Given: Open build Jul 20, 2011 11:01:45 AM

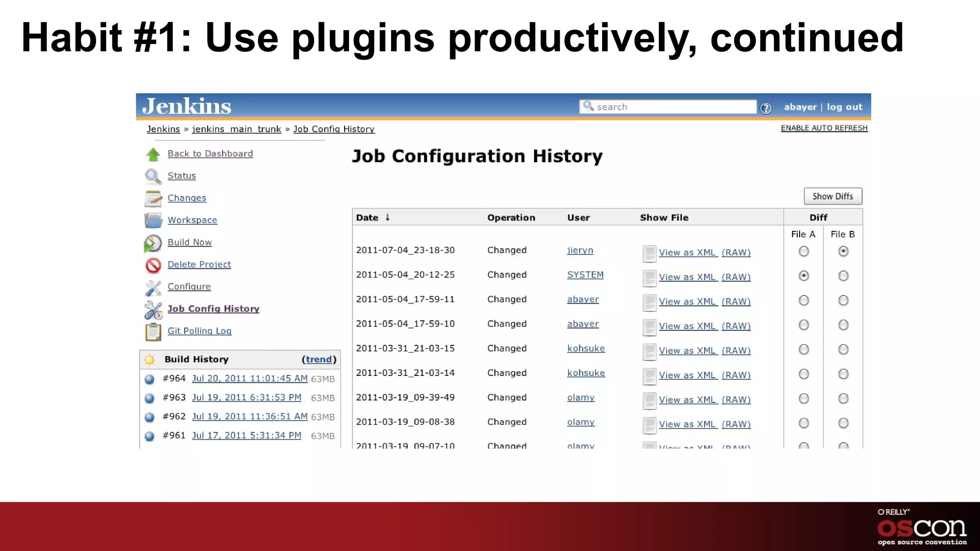Looking at the screenshot, I should pyautogui.click(x=250, y=378).
